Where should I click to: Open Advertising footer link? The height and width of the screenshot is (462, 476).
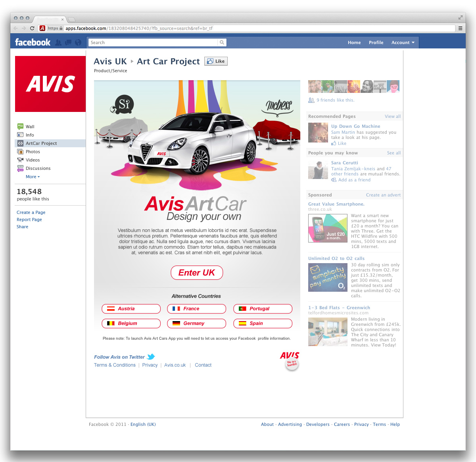click(290, 424)
